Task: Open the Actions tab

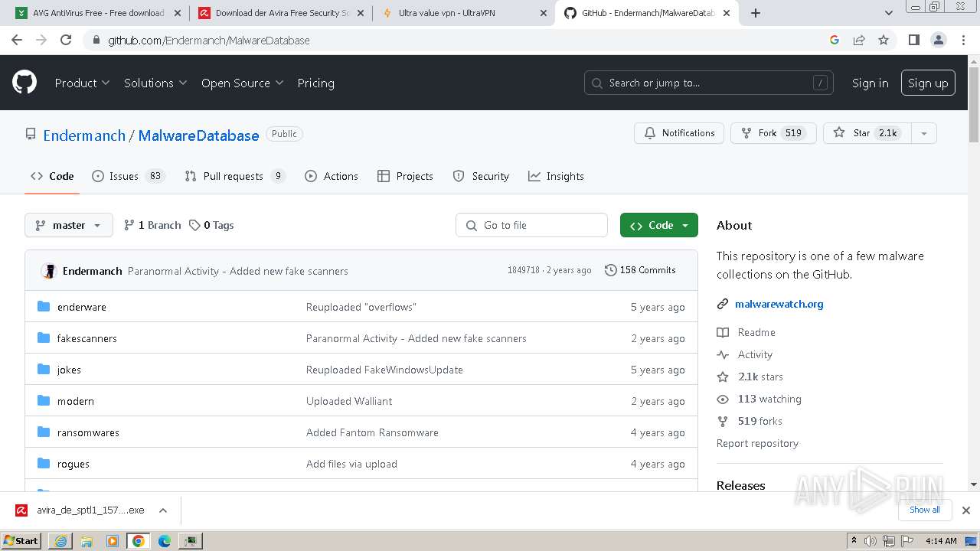Action: click(332, 176)
